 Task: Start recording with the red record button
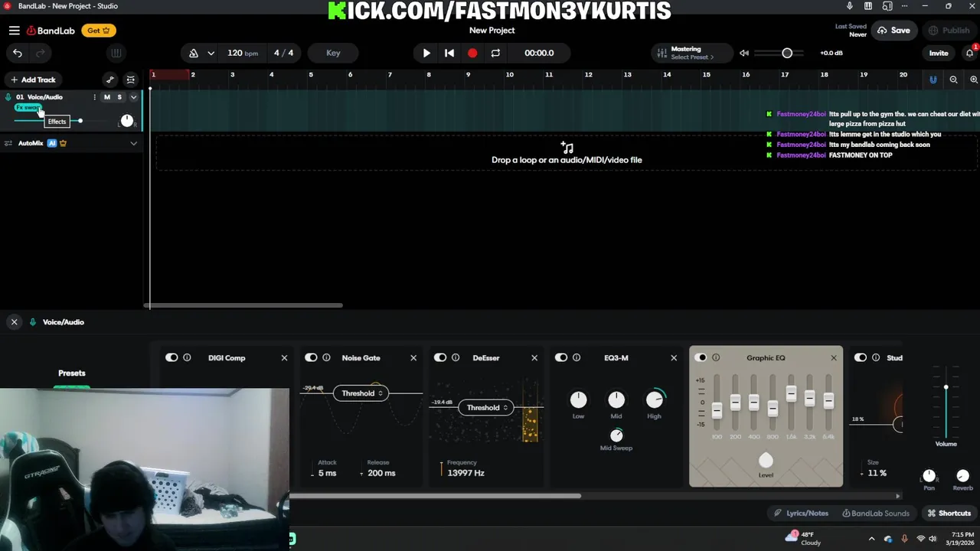point(472,53)
